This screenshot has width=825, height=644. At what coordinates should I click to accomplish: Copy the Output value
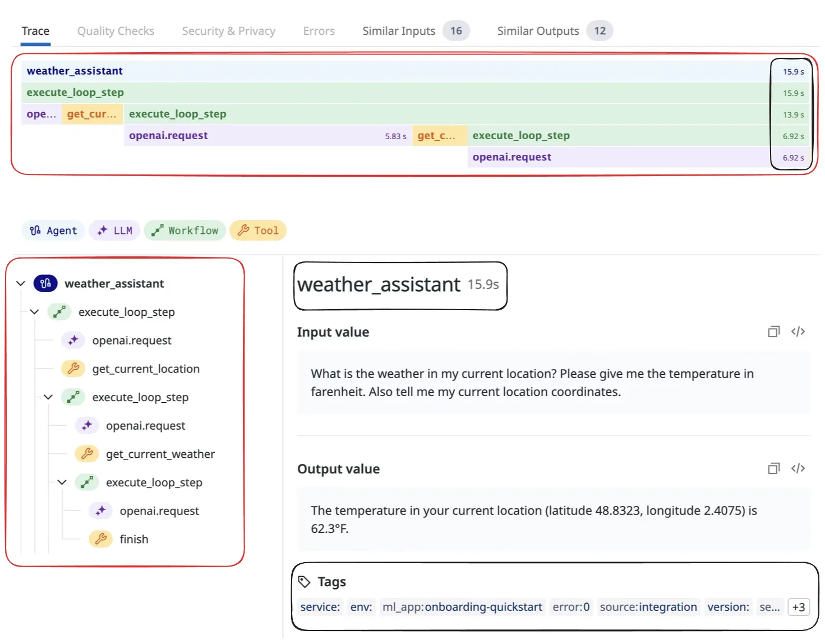point(774,468)
